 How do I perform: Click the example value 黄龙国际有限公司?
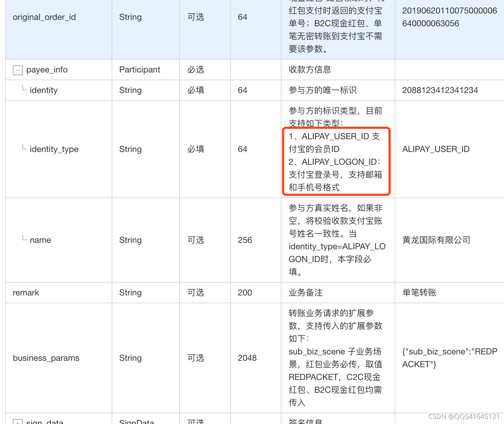[436, 240]
